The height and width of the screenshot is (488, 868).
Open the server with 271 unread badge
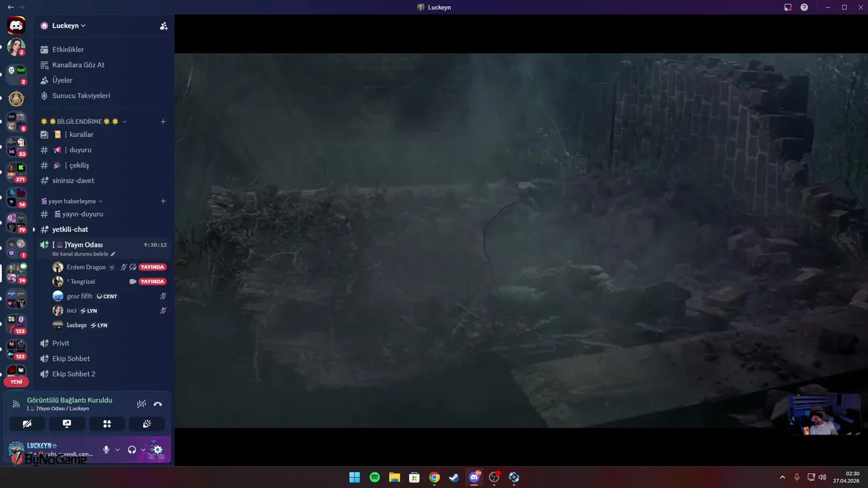[x=16, y=172]
